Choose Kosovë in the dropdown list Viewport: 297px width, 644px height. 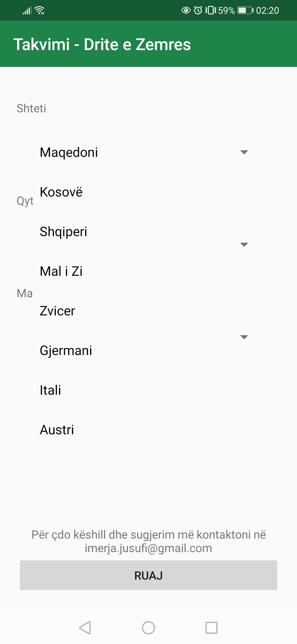pyautogui.click(x=61, y=192)
